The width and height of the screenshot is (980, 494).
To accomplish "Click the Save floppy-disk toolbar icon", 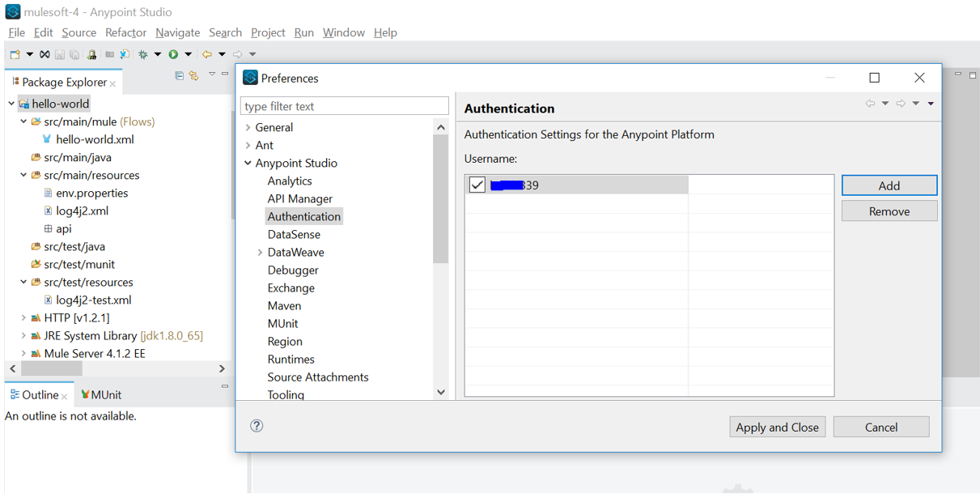I will click(x=60, y=54).
